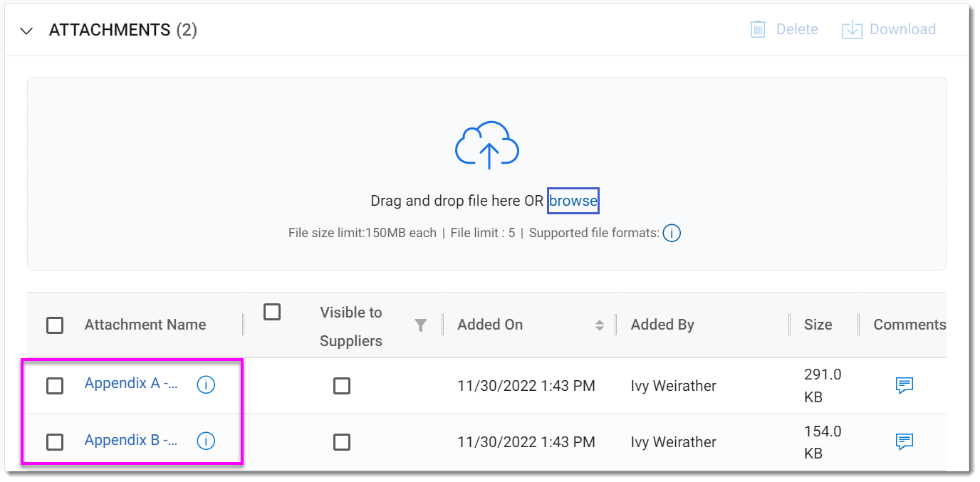Open the Appendix B attachment link
This screenshot has height=482, width=980.
(131, 440)
